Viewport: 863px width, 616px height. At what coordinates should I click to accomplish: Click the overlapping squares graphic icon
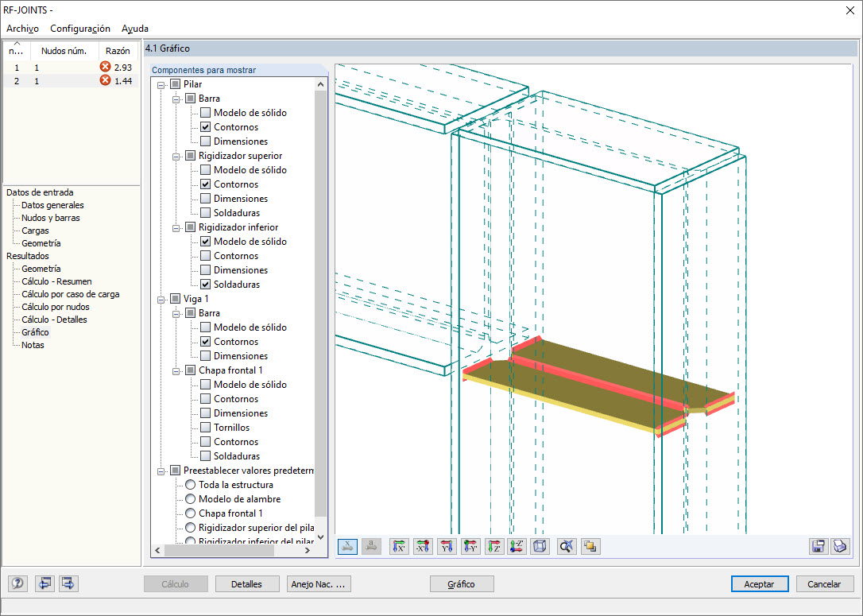click(x=590, y=547)
